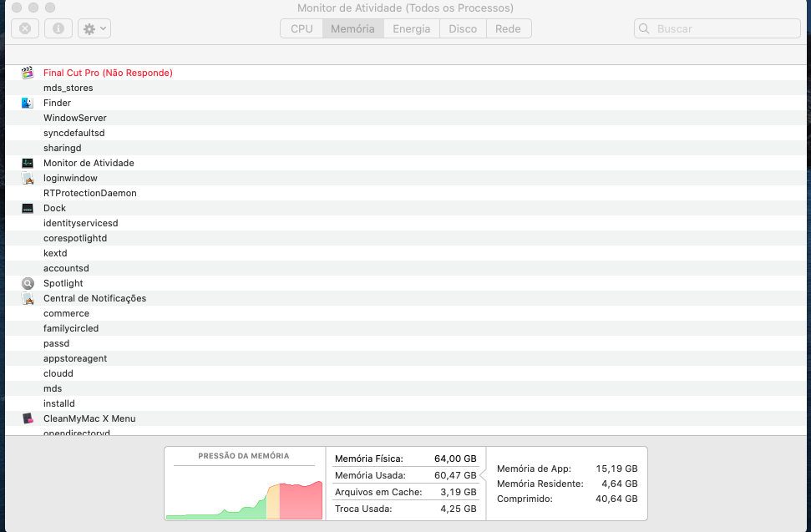The image size is (811, 532).
Task: Select the Memória tab
Action: (x=352, y=29)
